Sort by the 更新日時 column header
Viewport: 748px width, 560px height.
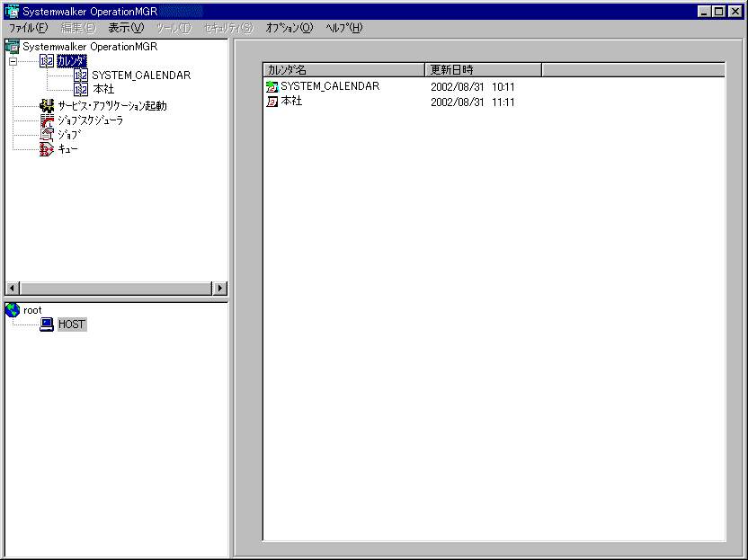tap(483, 69)
